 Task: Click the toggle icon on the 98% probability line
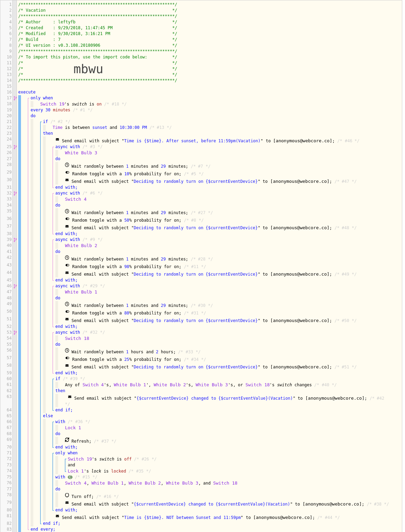point(67,266)
